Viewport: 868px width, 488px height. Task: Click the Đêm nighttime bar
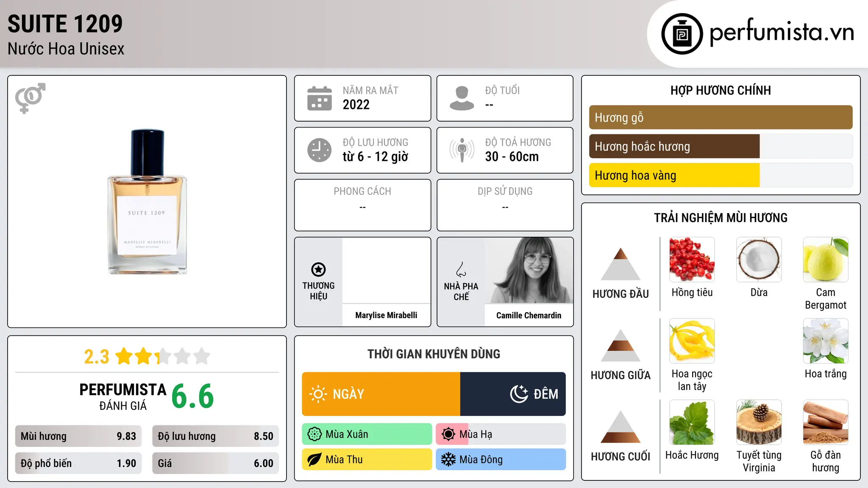click(513, 394)
